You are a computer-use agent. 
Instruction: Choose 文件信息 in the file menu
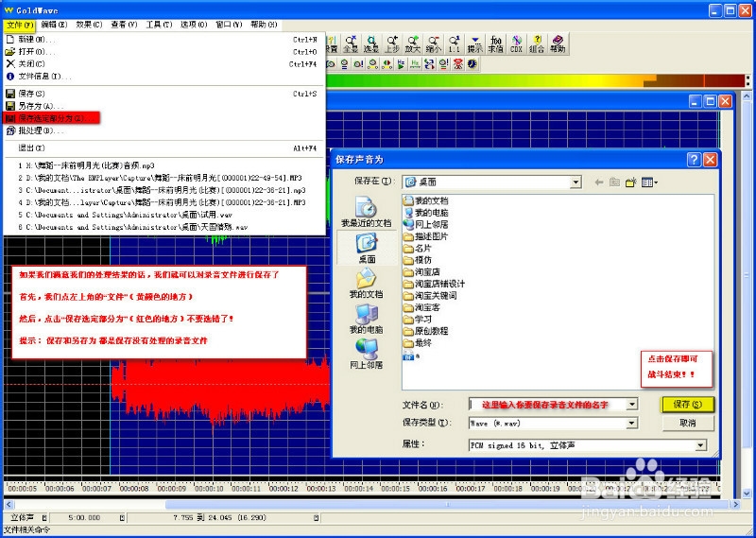163,77
